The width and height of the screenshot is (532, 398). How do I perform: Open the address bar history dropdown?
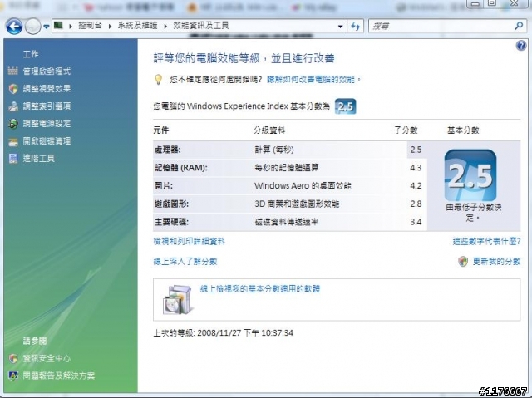[340, 27]
